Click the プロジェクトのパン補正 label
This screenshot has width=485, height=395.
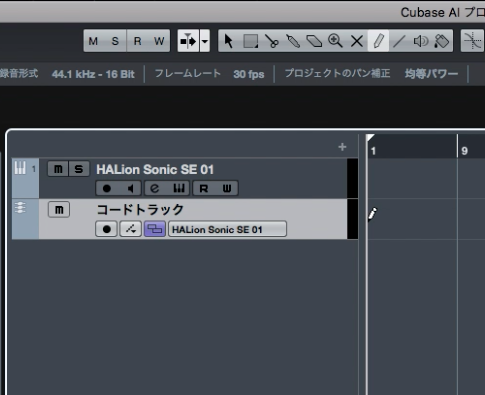(x=337, y=73)
